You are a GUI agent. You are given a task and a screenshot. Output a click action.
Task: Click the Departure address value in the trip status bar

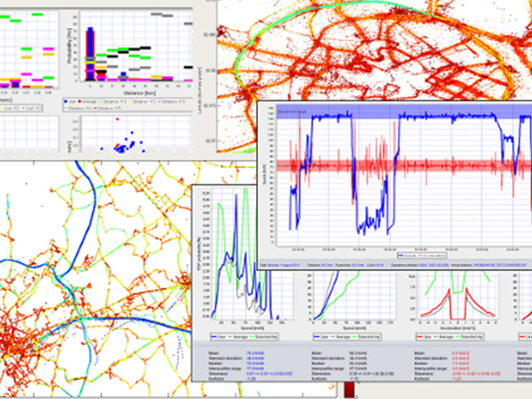coord(434,265)
